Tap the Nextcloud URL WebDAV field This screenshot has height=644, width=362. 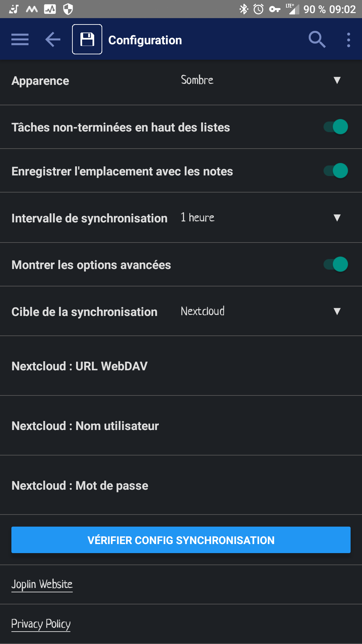coord(181,366)
